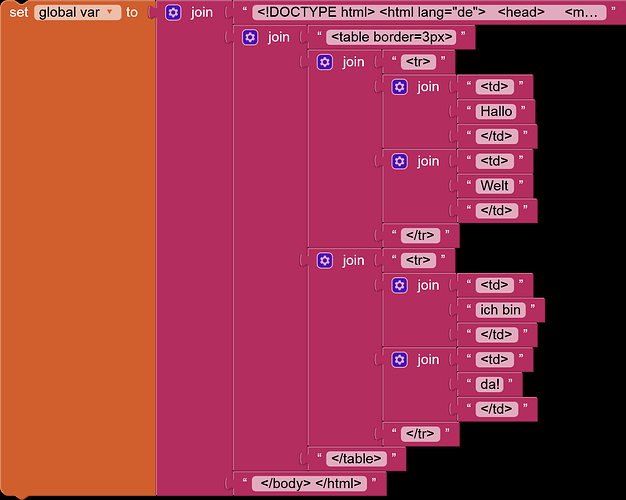This screenshot has height=500, width=626.
Task: Open gear icon of the ich bin cell join
Action: (400, 285)
